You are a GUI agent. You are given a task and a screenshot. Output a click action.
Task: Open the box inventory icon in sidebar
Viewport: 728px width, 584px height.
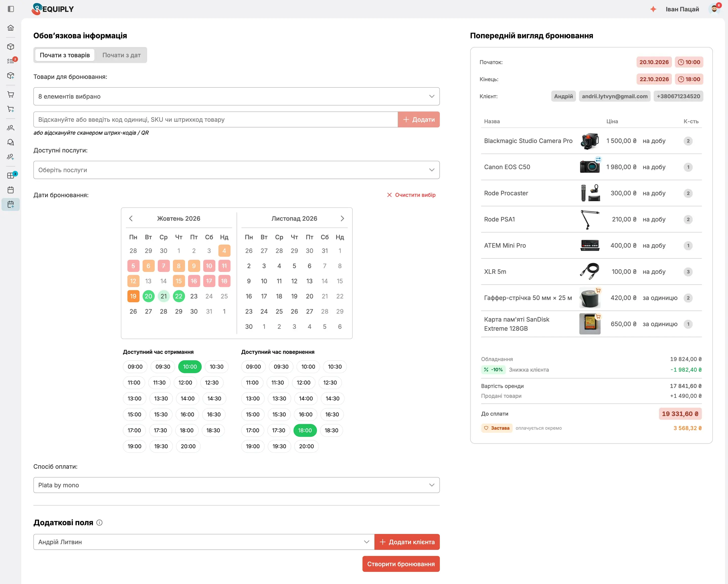[x=11, y=47]
